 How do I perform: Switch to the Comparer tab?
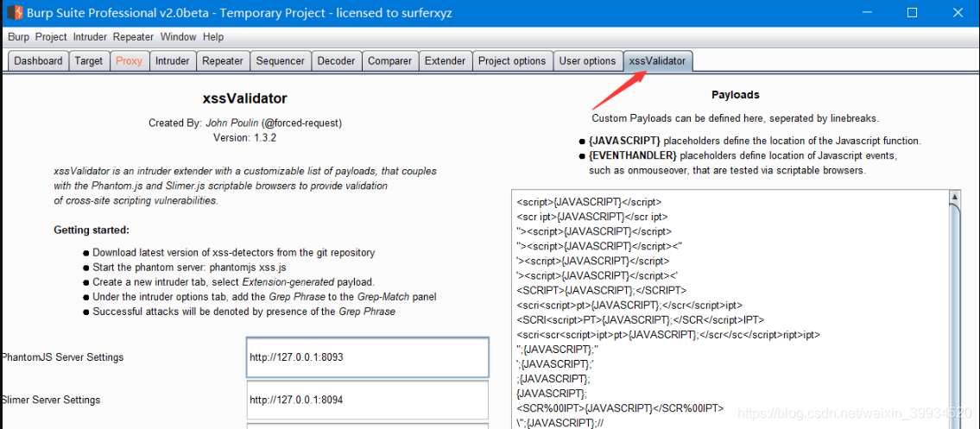pyautogui.click(x=390, y=61)
